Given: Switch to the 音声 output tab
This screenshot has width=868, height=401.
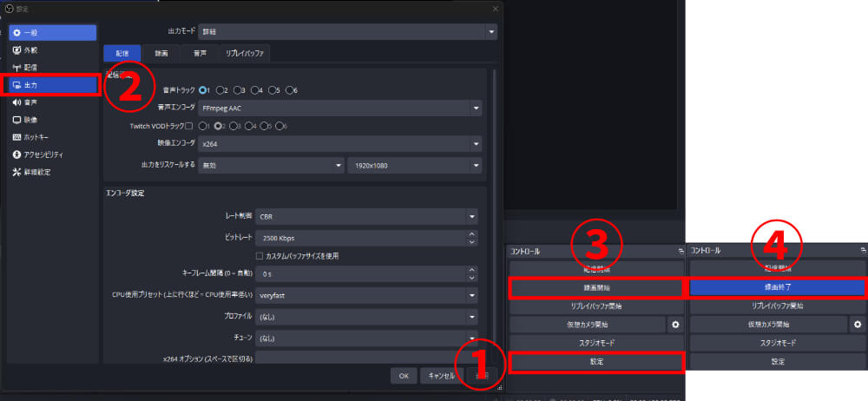Looking at the screenshot, I should click(x=200, y=54).
